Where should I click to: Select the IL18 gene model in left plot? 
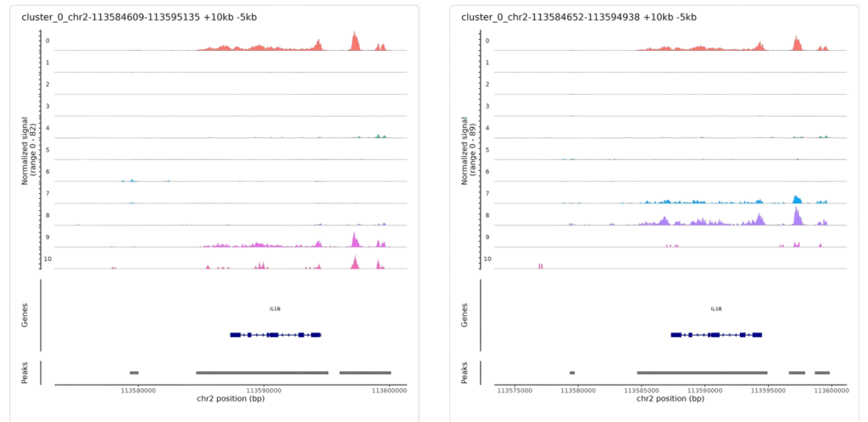pyautogui.click(x=275, y=335)
